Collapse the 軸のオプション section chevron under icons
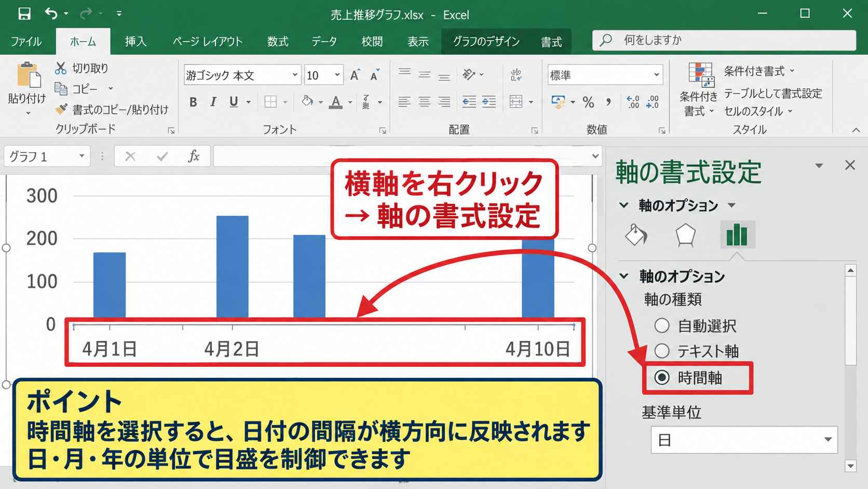The height and width of the screenshot is (489, 868). click(624, 276)
